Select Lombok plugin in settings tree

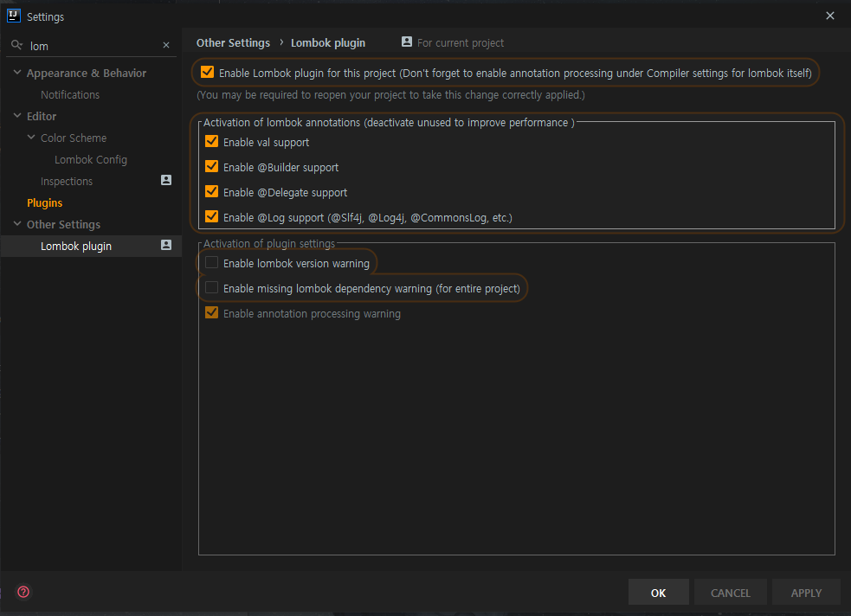click(76, 247)
